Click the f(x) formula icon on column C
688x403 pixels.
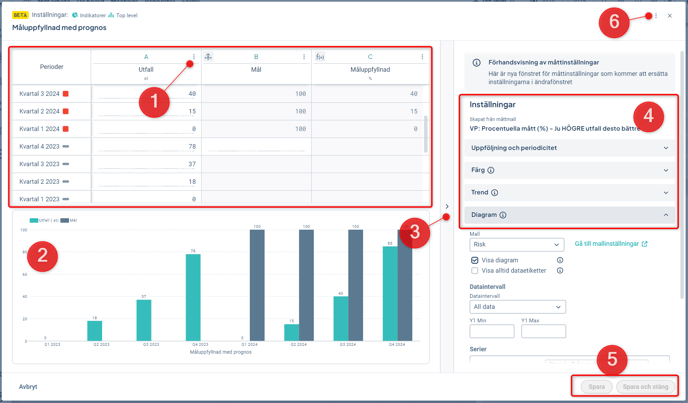(320, 57)
